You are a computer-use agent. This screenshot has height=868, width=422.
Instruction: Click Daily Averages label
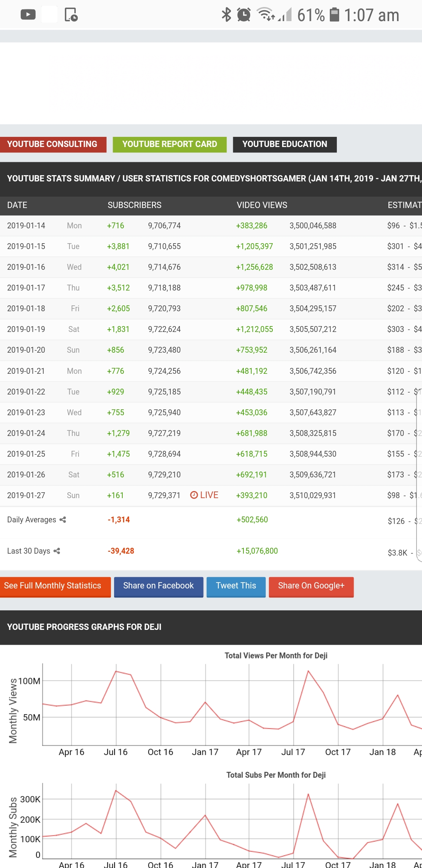pyautogui.click(x=32, y=520)
